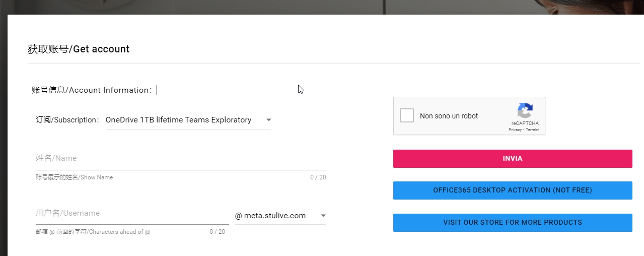Click the 获取账号/Get account heading
Viewport: 644px width, 256px height.
(79, 49)
